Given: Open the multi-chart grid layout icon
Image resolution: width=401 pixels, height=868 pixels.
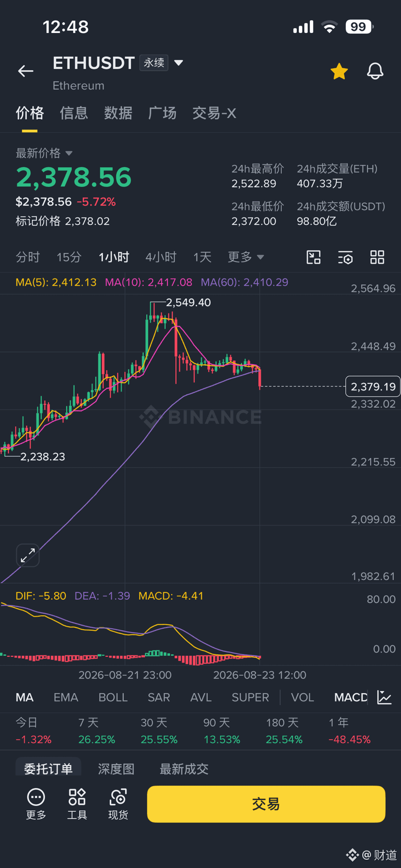Looking at the screenshot, I should click(x=377, y=257).
